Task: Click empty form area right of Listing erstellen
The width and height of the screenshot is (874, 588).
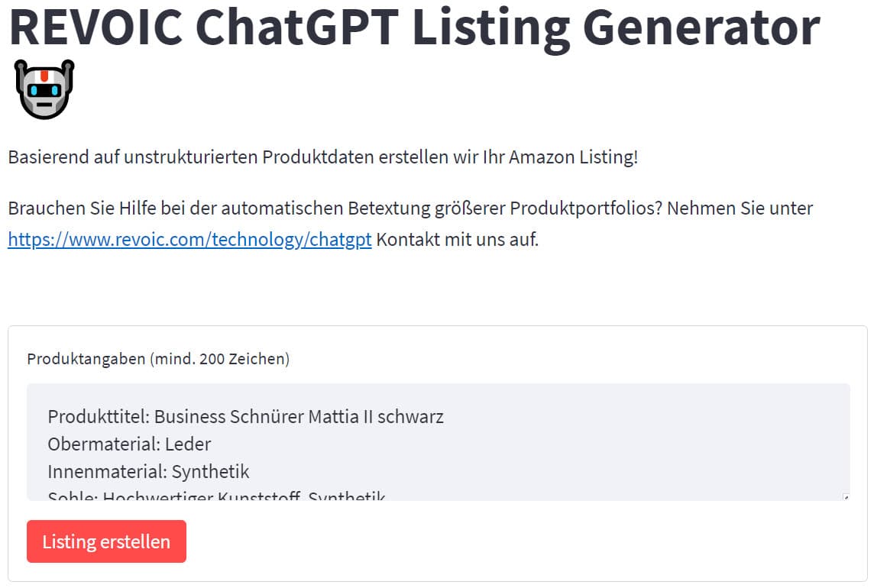Action: 519,541
